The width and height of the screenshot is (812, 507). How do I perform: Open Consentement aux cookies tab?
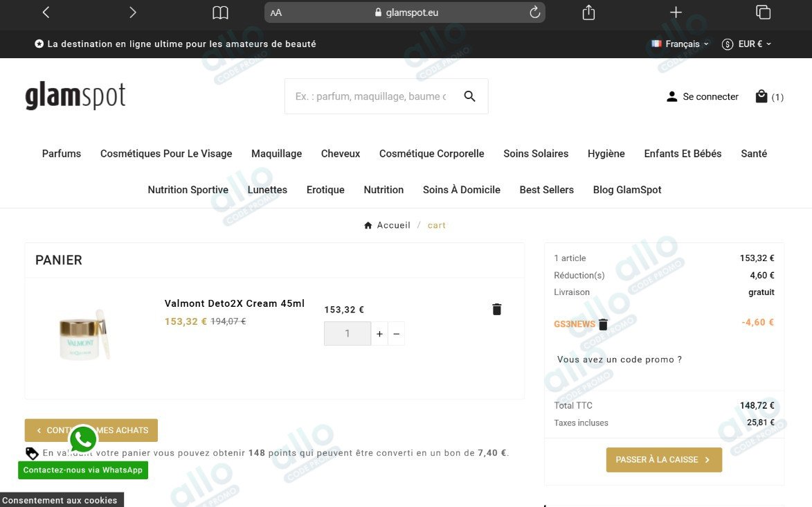tap(60, 500)
